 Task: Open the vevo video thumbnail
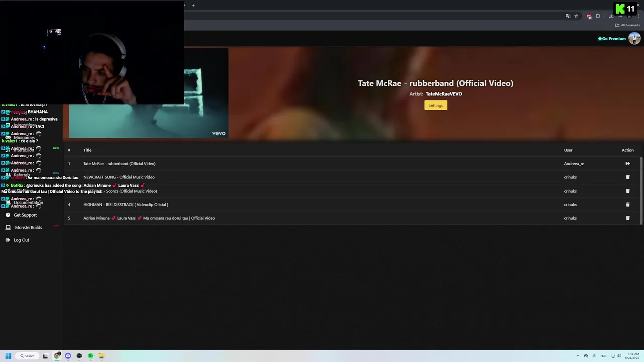pyautogui.click(x=148, y=93)
